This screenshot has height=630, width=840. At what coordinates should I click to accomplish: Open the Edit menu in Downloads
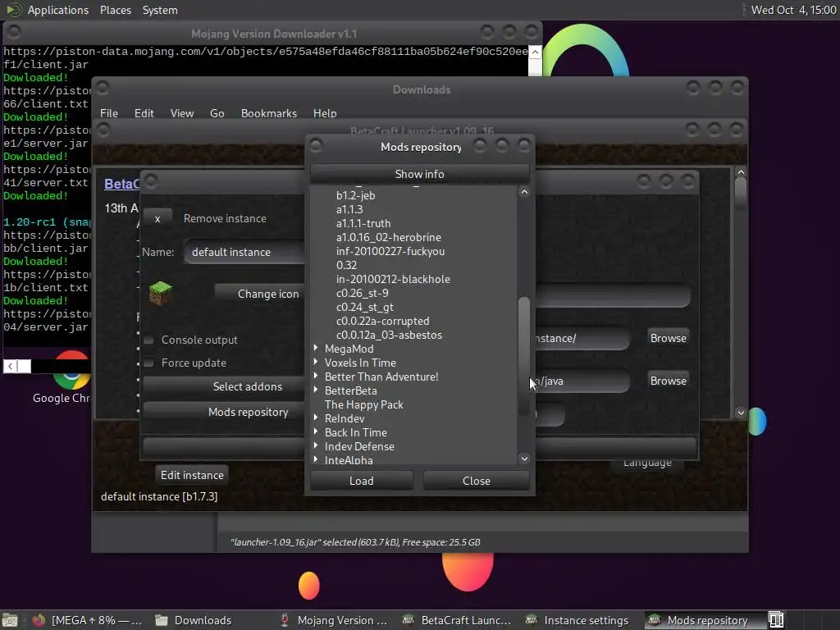pos(144,113)
